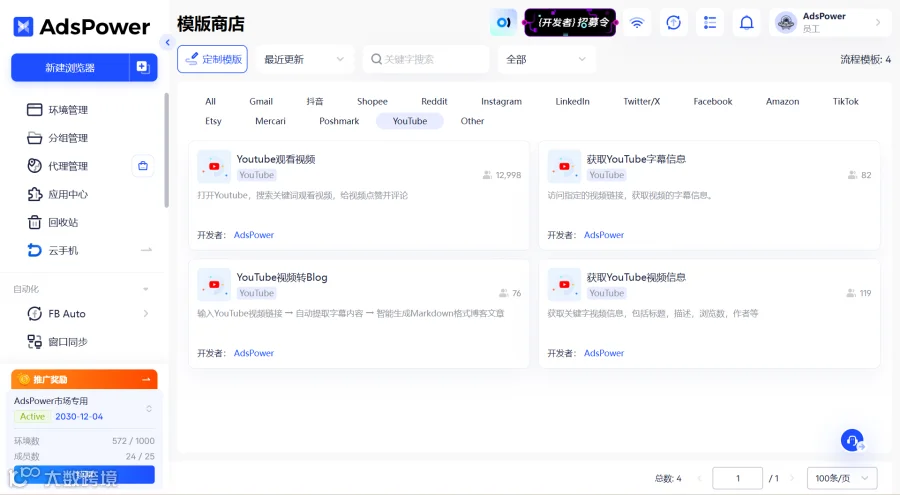Viewport: 900px width, 495px height.
Task: Select the Instagram category tab
Action: [501, 102]
